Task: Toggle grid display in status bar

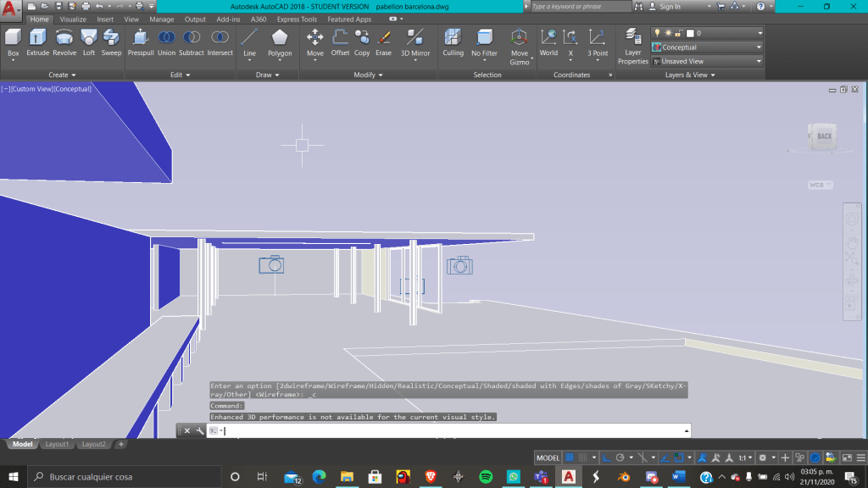Action: [570, 457]
